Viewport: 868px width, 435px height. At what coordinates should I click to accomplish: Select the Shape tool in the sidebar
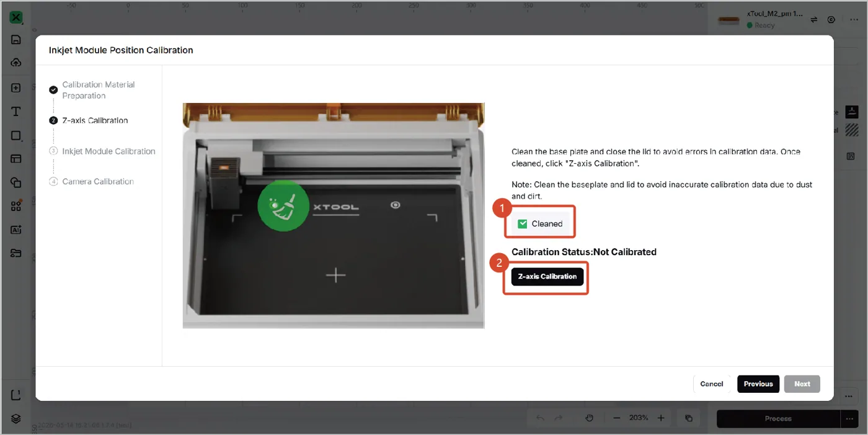(x=16, y=136)
